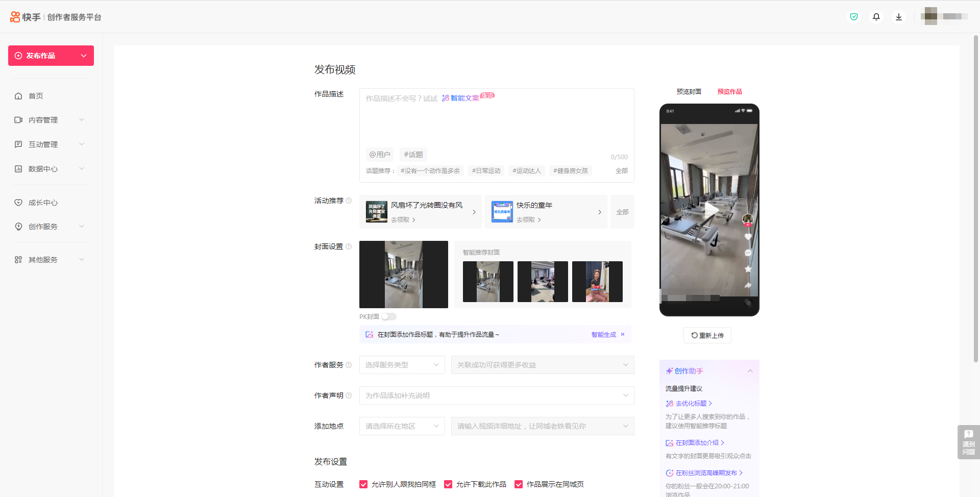Image resolution: width=980 pixels, height=497 pixels.
Task: Open the user avatar menu
Action: coord(930,16)
